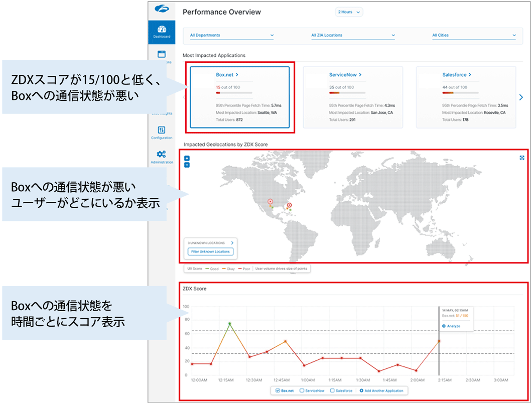Click Add Another Application

click(x=381, y=390)
